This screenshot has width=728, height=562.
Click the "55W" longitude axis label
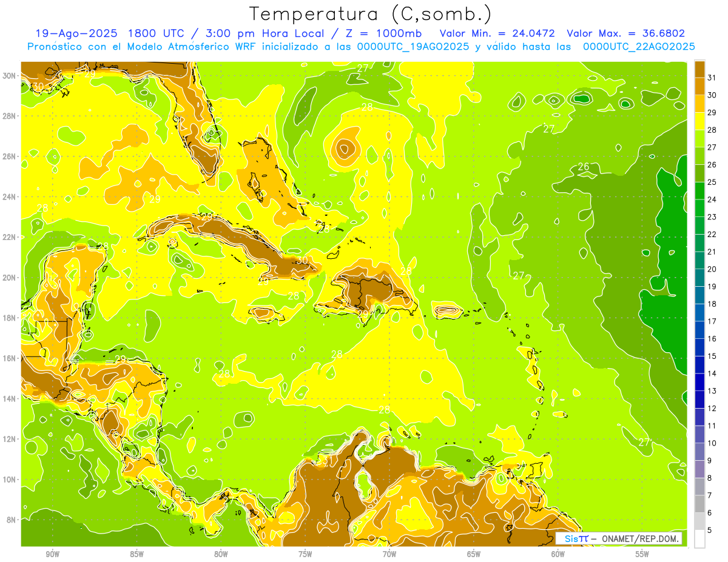[x=642, y=554]
